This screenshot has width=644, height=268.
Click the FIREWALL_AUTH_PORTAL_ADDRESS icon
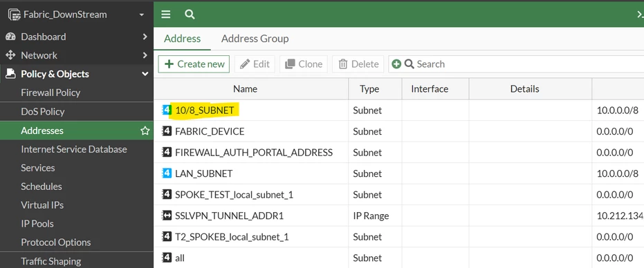click(167, 152)
